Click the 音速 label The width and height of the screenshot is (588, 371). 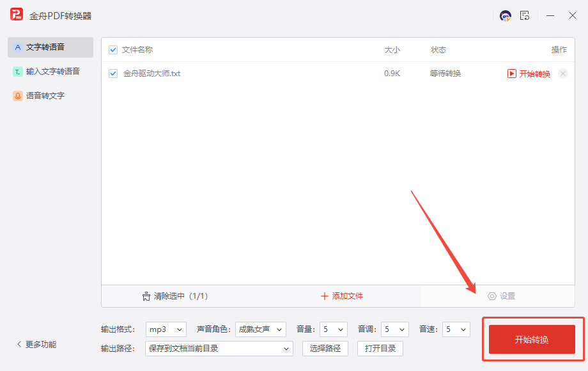point(429,329)
